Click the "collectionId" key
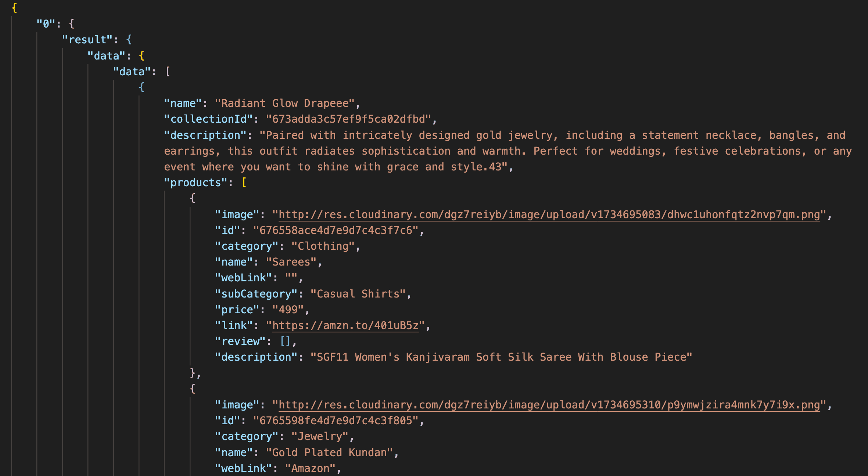The image size is (868, 476). point(208,119)
